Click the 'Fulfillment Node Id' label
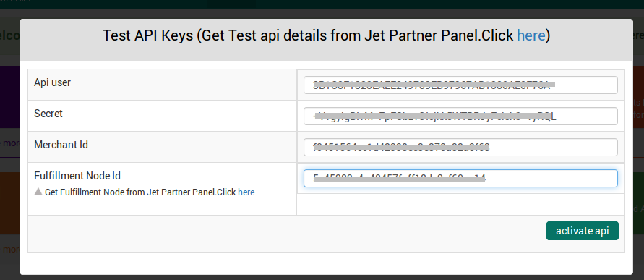 [x=77, y=176]
